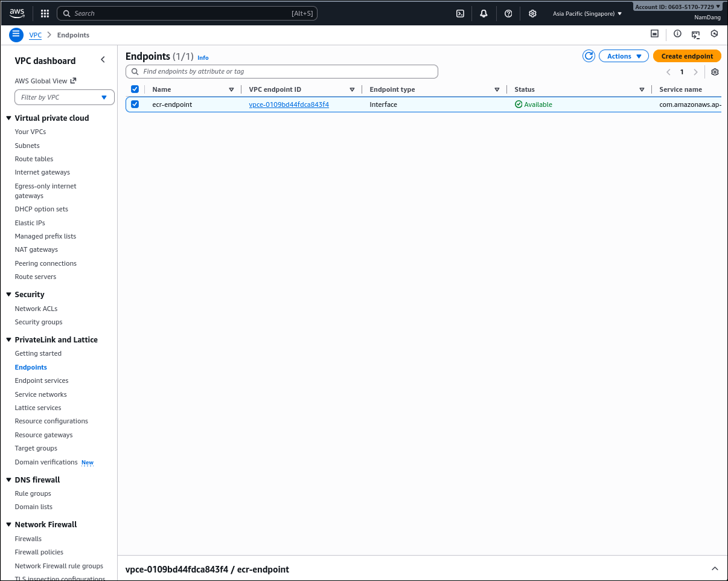Screen dimensions: 728x581
Task: Select the checkbox for ecr-endpoint row
Action: 134,104
